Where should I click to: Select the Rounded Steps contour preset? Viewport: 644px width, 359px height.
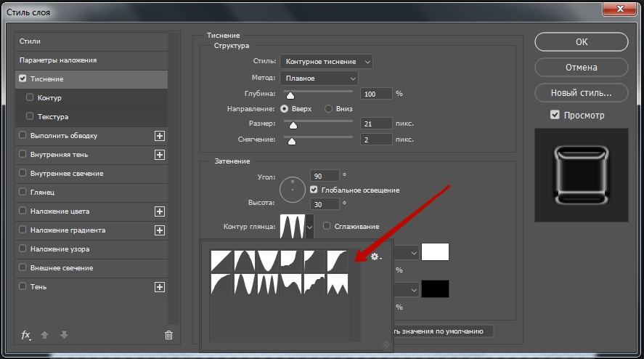[x=314, y=284]
